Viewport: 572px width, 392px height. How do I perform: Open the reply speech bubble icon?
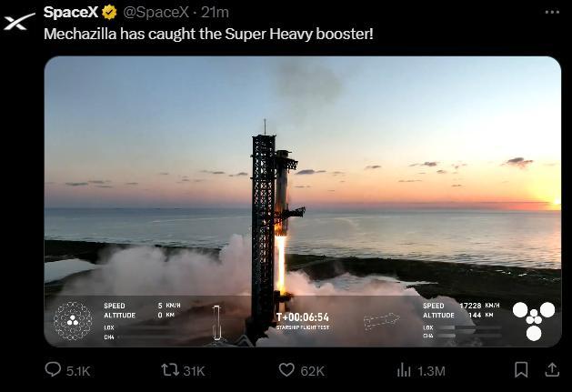coord(54,370)
